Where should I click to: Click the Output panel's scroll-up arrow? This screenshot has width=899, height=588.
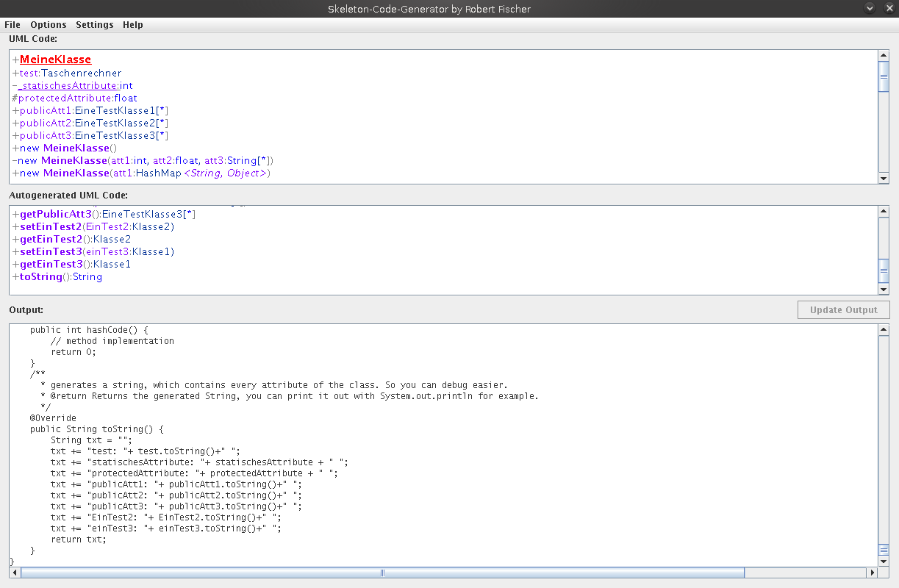(x=884, y=331)
